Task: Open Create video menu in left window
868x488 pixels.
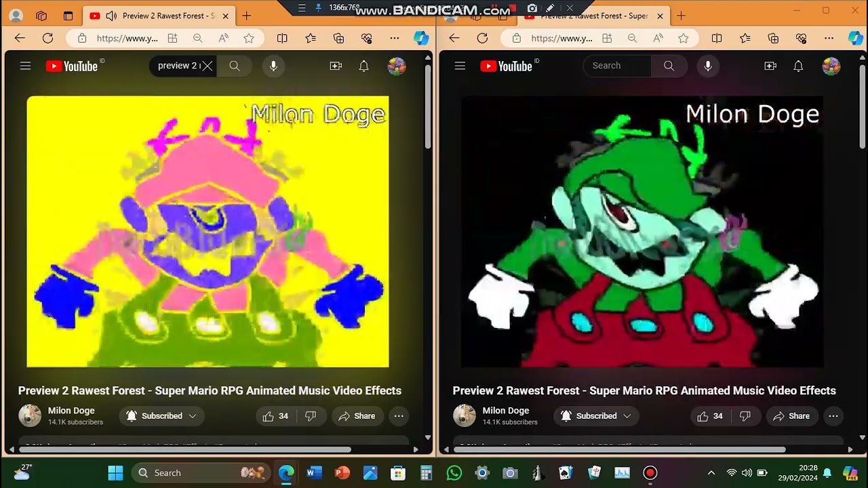Action: click(x=336, y=66)
